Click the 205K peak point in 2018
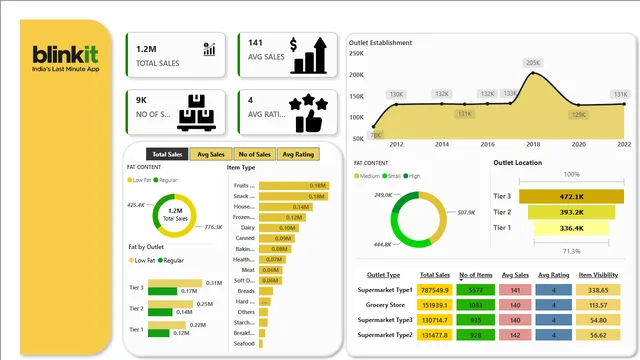This screenshot has height=360, width=640. click(x=533, y=73)
